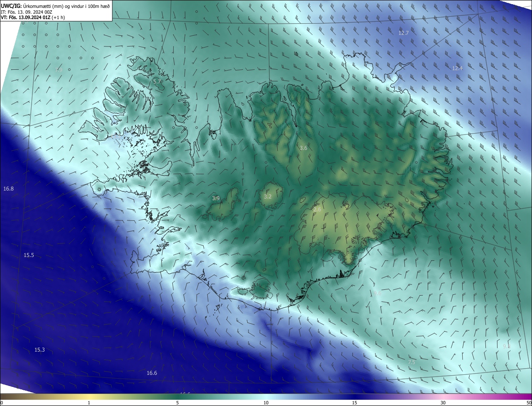Click the 12.4 value label on the map

click(x=457, y=68)
